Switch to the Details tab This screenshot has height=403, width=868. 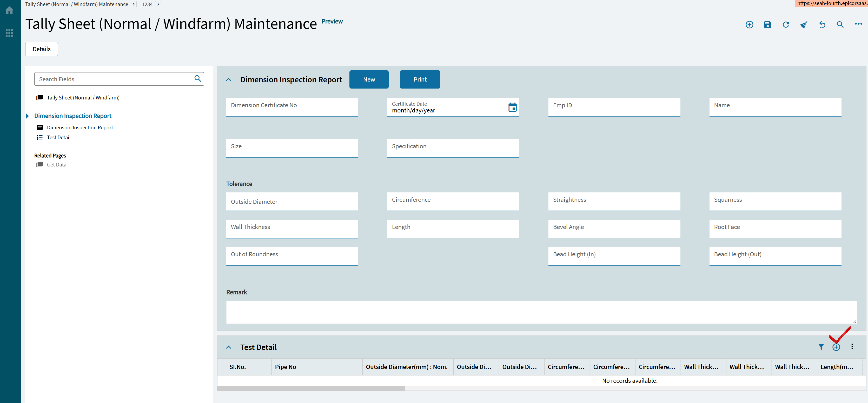(x=41, y=49)
